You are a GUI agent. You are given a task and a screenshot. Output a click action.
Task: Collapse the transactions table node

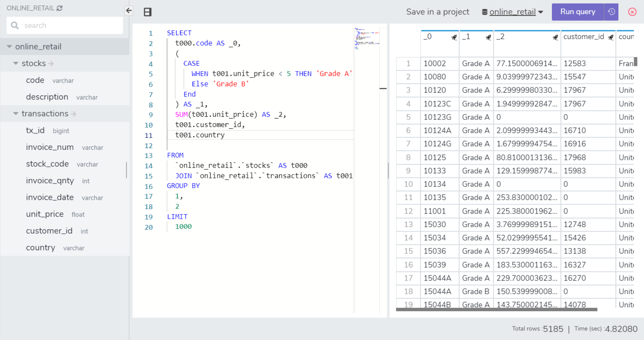pyautogui.click(x=16, y=114)
